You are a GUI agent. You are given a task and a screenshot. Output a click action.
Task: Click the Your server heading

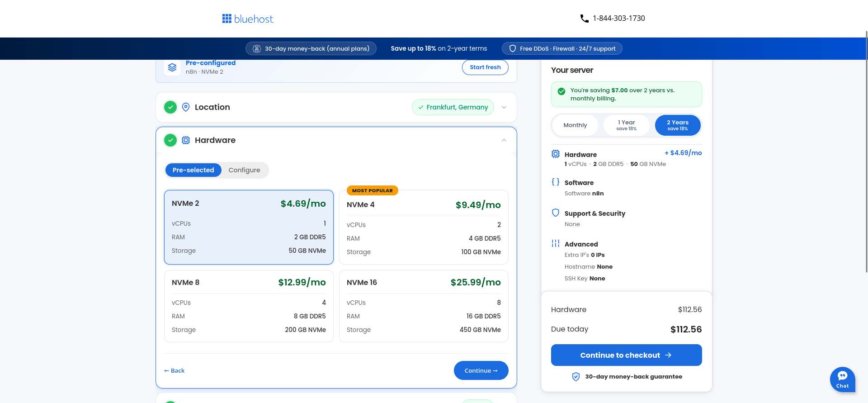pyautogui.click(x=572, y=70)
